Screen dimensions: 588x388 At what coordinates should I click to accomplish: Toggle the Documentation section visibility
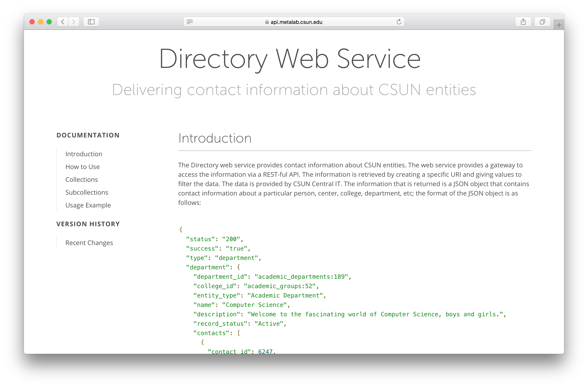click(88, 135)
